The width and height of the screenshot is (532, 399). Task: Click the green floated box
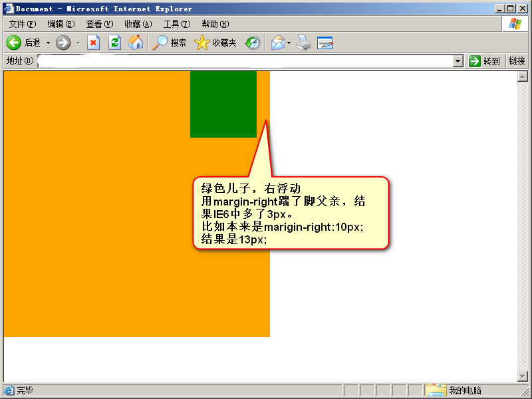tap(223, 104)
